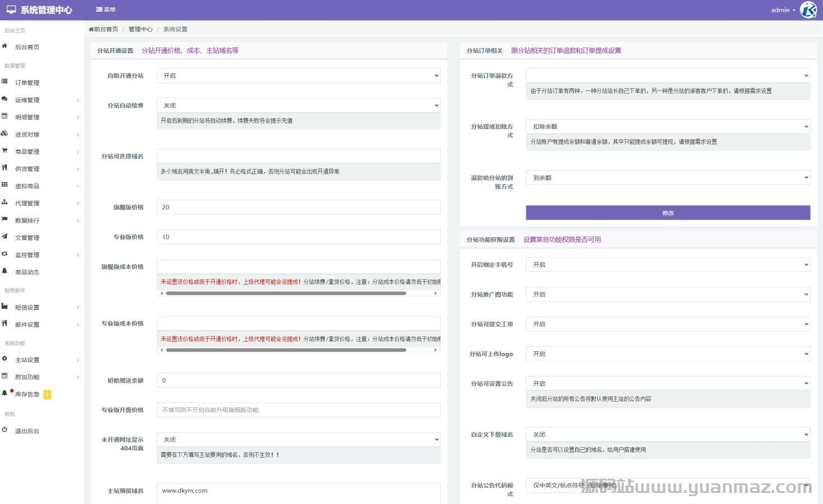The height and width of the screenshot is (504, 823).
Task: Open the admin user menu
Action: pyautogui.click(x=782, y=10)
